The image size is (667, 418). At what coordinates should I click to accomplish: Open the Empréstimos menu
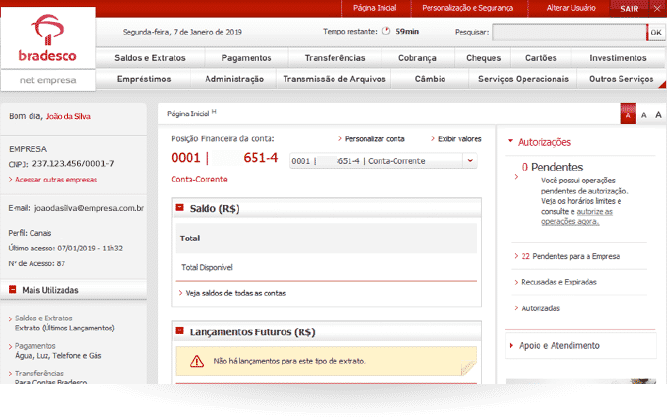pyautogui.click(x=144, y=79)
